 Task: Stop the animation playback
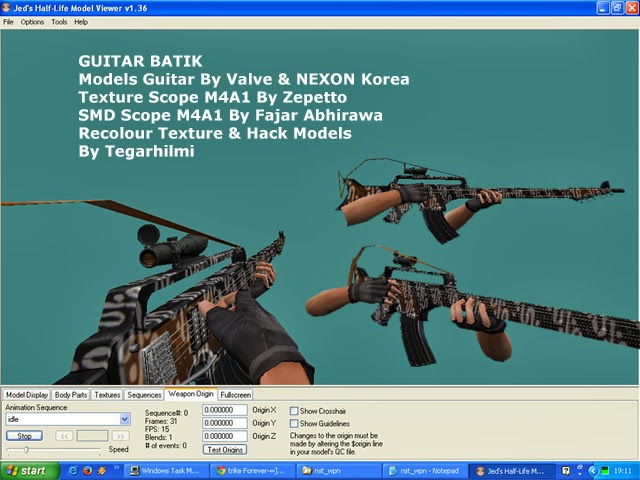click(24, 436)
